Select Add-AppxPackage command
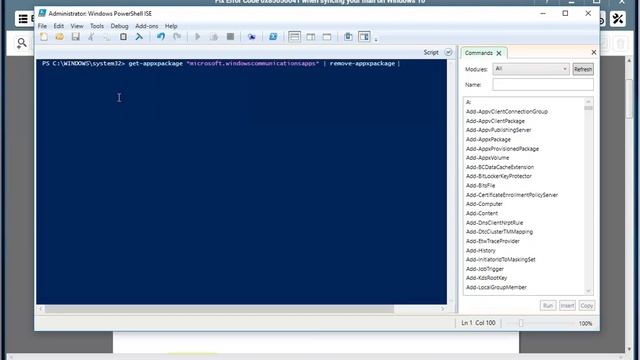This screenshot has width=640, height=360. point(488,139)
